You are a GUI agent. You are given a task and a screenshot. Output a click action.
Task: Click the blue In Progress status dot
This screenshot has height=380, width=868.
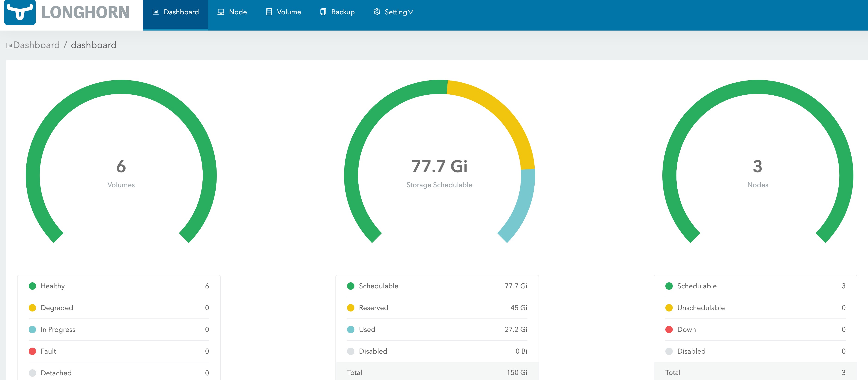(32, 329)
